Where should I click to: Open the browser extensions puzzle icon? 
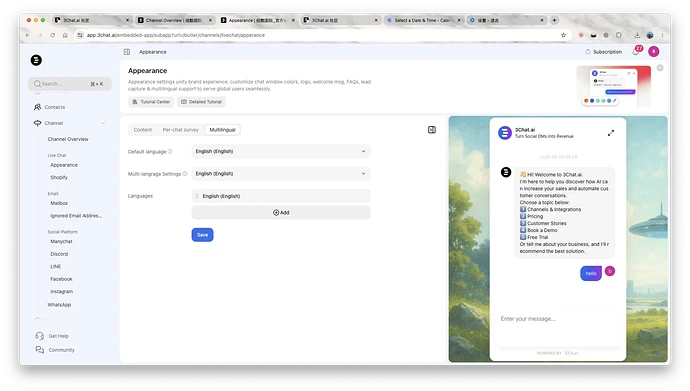pyautogui.click(x=619, y=35)
